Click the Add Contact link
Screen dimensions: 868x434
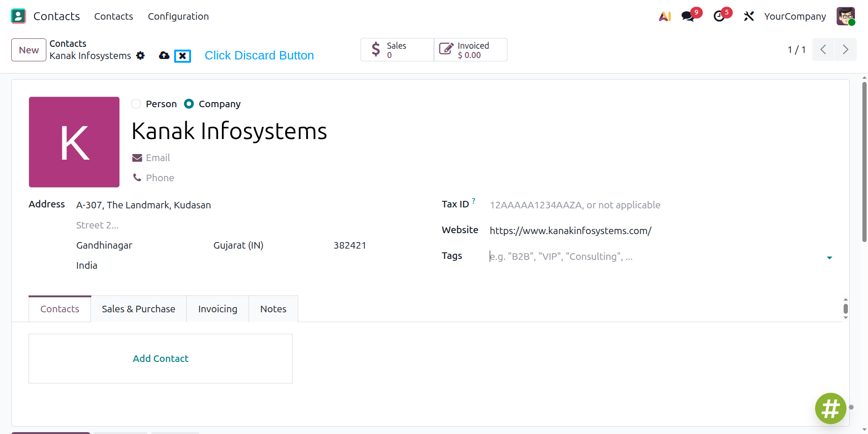[x=161, y=359]
